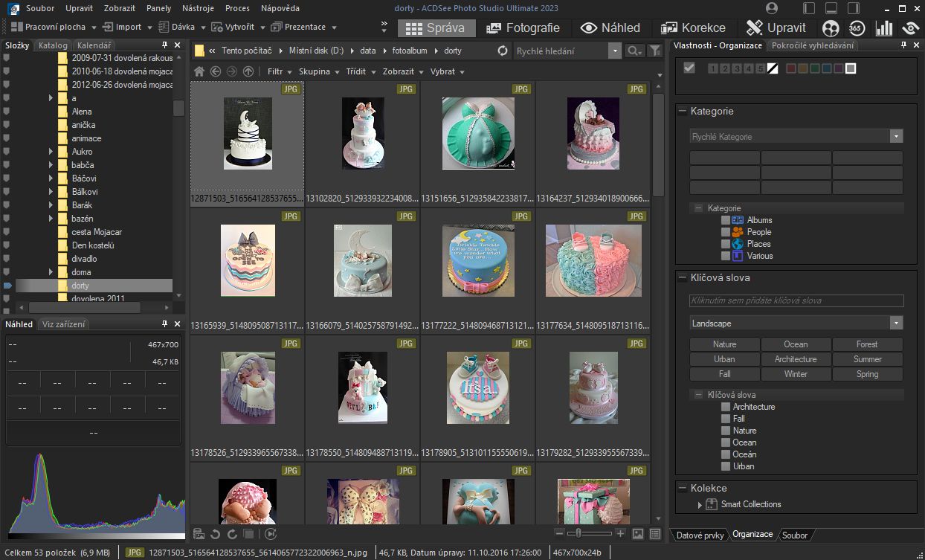This screenshot has width=925, height=560.
Task: Open the Landscape keyword set dropdown
Action: pos(897,324)
